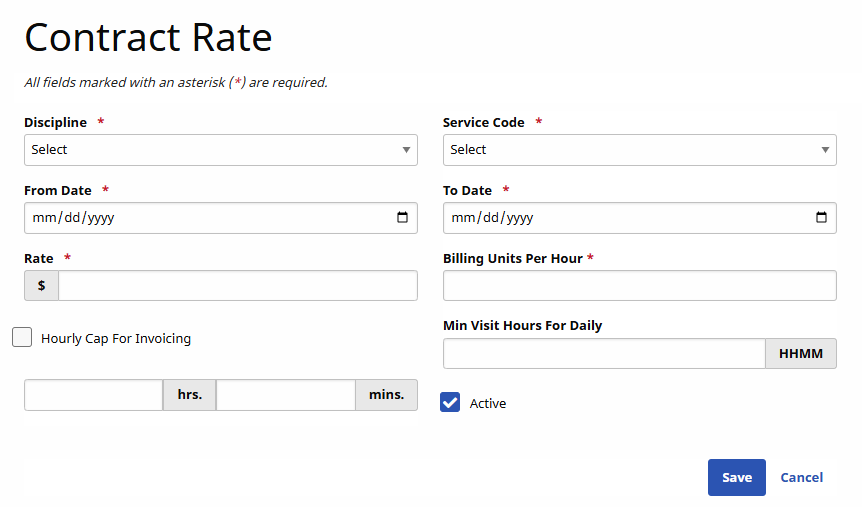Click the hourly cap minutes input box
The height and width of the screenshot is (507, 862).
point(285,395)
